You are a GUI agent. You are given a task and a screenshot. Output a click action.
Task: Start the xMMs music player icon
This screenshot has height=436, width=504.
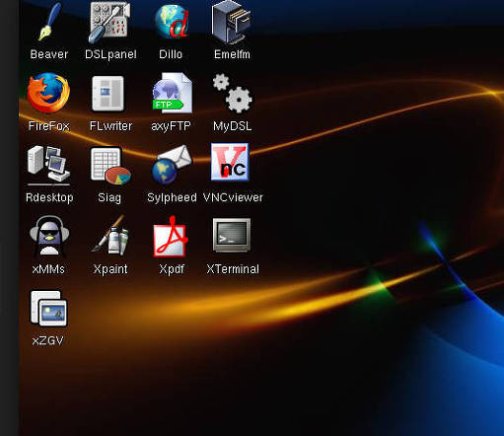click(x=49, y=236)
